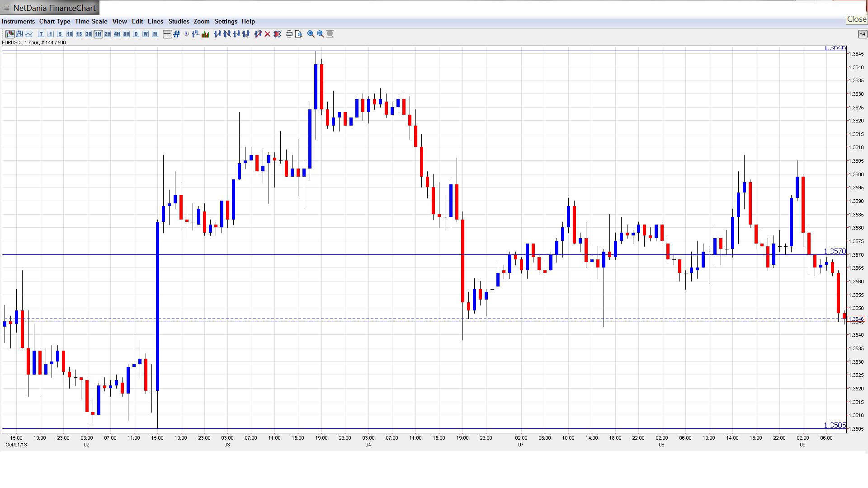Screen dimensions: 868x488
Task: Delete selected line with red X
Action: [268, 34]
